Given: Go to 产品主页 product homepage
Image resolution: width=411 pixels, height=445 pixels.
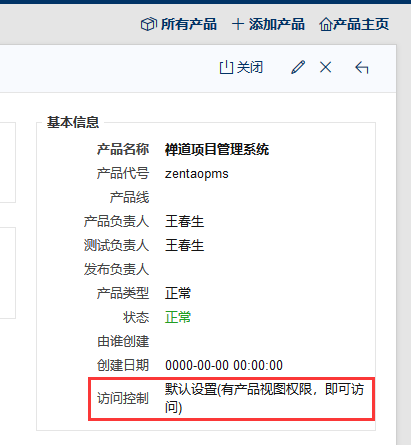Looking at the screenshot, I should pyautogui.click(x=354, y=24).
